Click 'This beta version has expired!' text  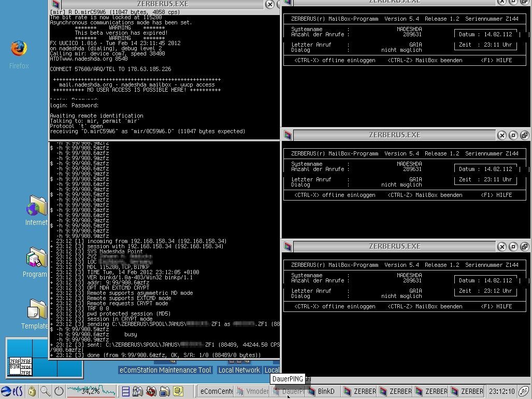point(121,33)
